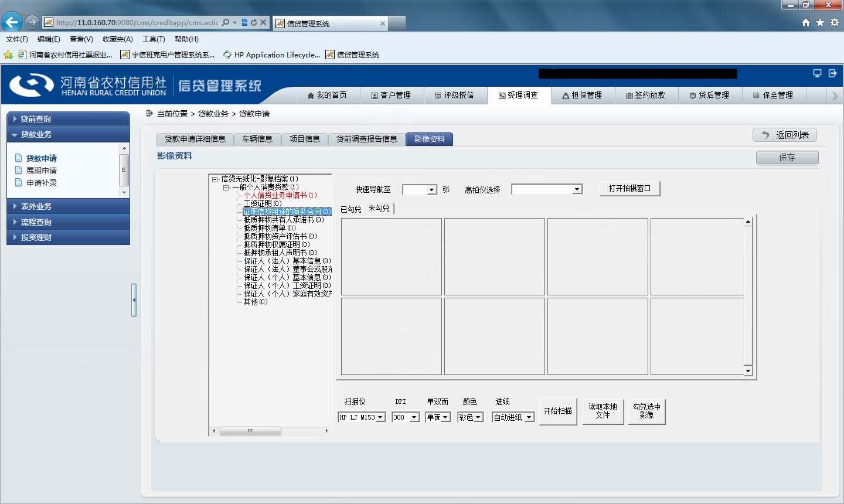Click the right arrow to show more navigation tabs
844x504 pixels.
[835, 96]
